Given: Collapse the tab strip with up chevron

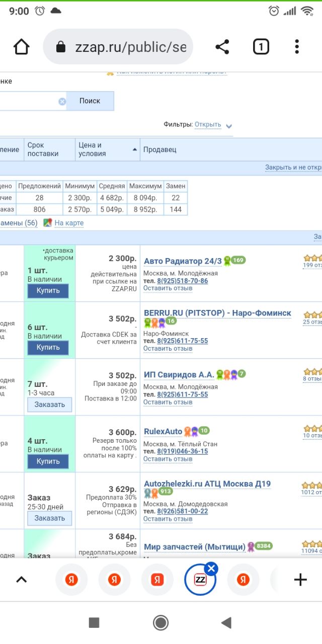Looking at the screenshot, I should point(21,580).
